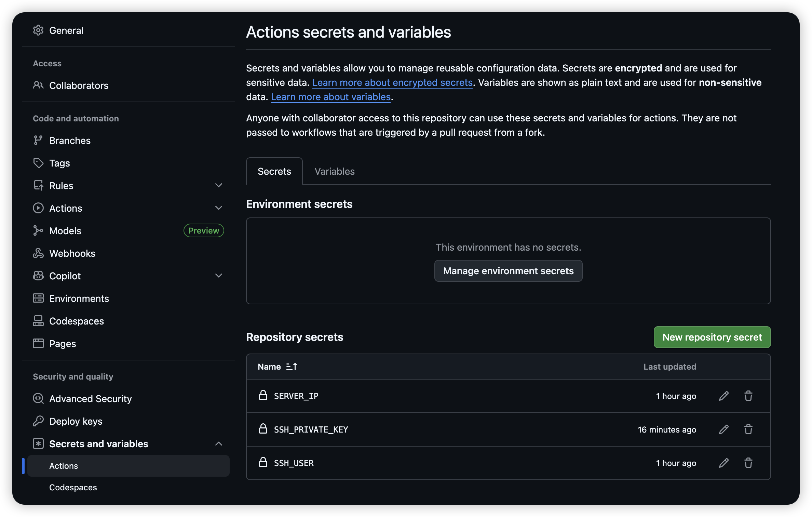Click New repository secret button
Screen dimensions: 812x517
point(712,337)
